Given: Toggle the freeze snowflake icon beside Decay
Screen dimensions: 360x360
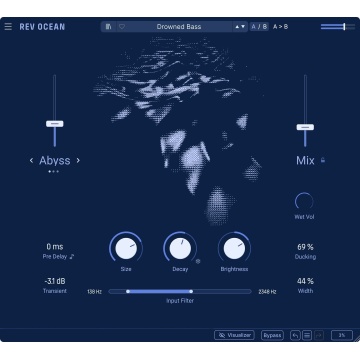Looking at the screenshot, I should pos(198,262).
